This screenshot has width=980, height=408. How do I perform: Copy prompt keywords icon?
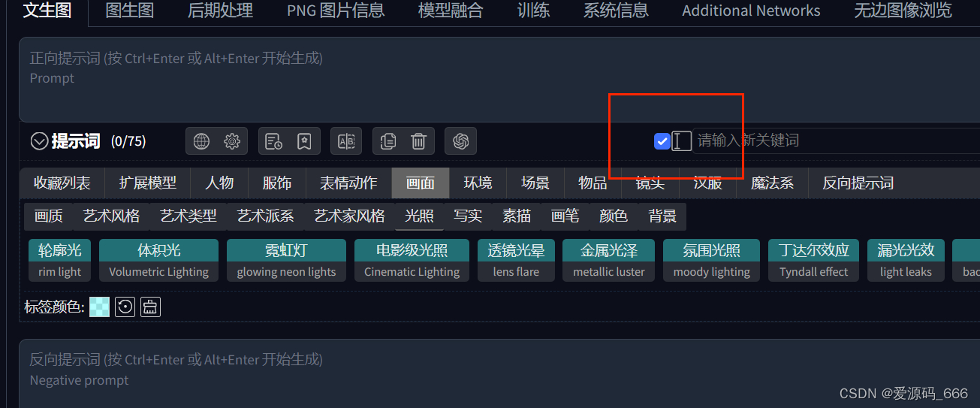pyautogui.click(x=388, y=141)
